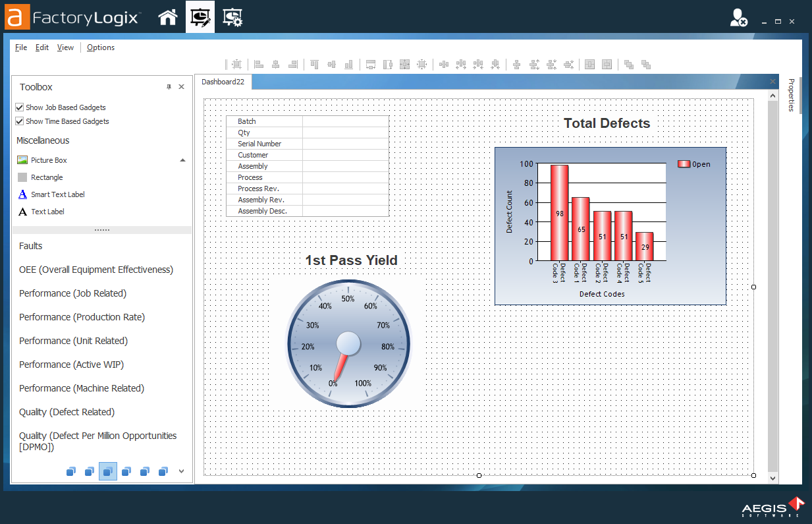Disable Show Job Based Gadgets

click(19, 107)
